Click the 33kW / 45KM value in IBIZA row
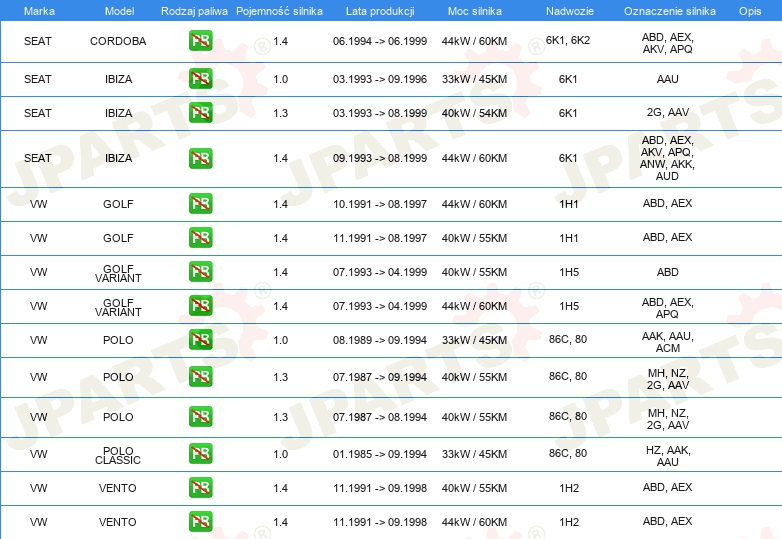Viewport: 782px width, 539px height. coord(474,79)
